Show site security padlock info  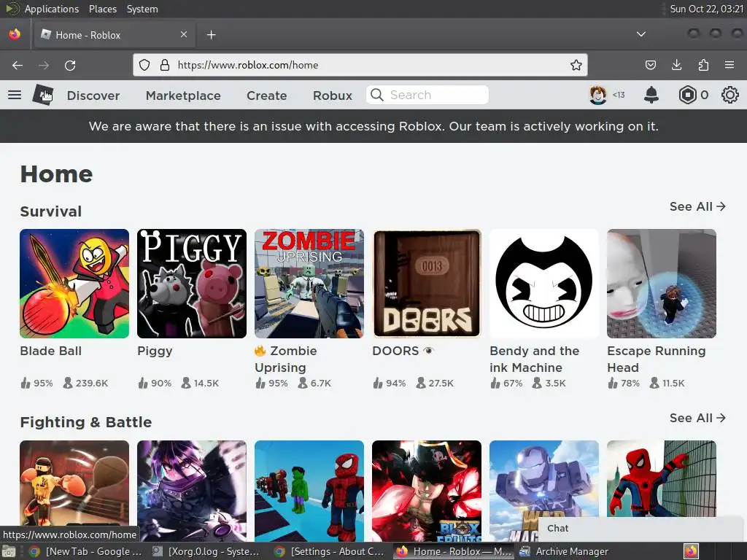(x=165, y=65)
